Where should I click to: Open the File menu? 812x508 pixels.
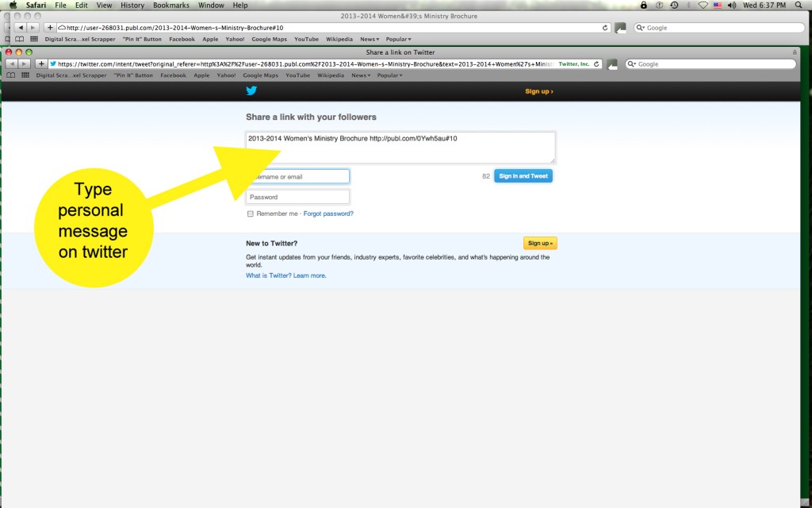[x=60, y=6]
